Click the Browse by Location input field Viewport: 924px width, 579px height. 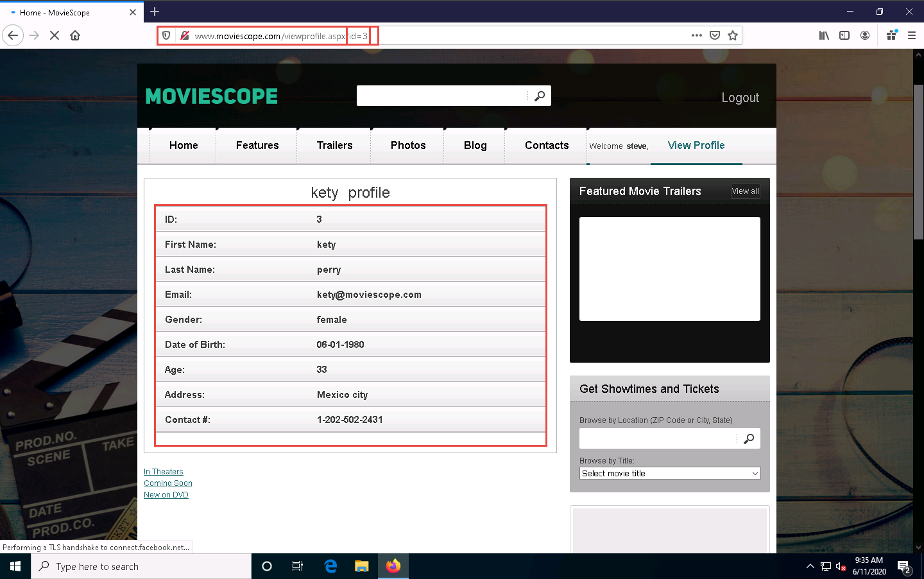coord(658,438)
